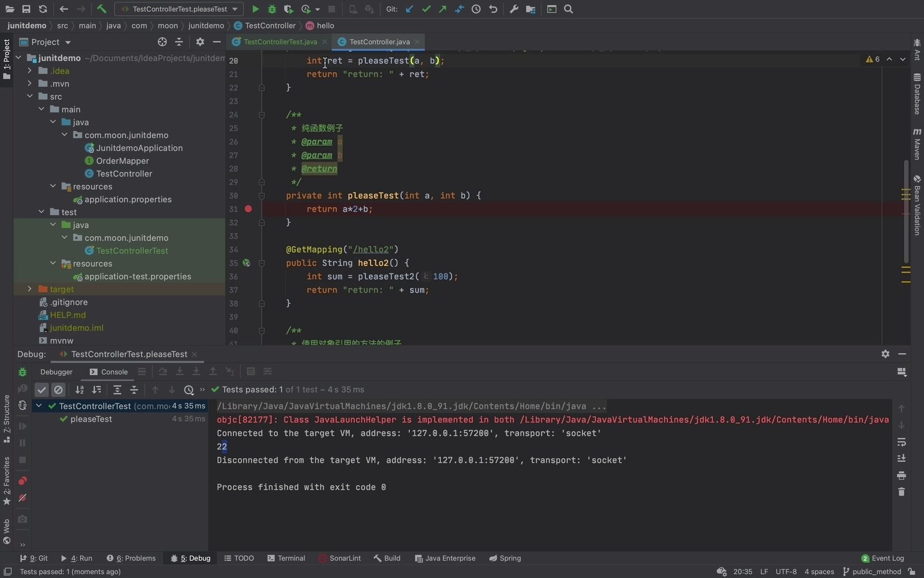
Task: Hide the Project panel with minus icon
Action: coord(217,42)
